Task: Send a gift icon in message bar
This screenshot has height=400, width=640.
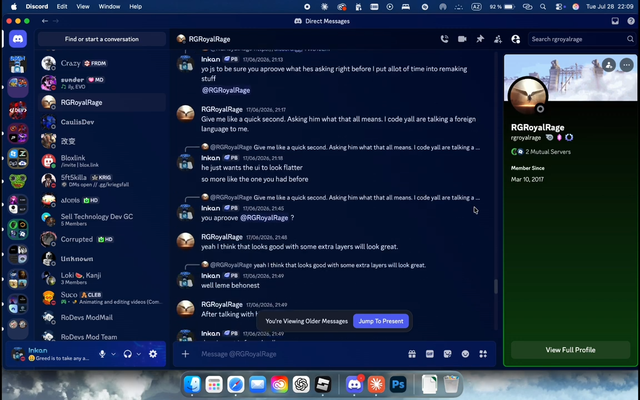Action: tap(412, 354)
